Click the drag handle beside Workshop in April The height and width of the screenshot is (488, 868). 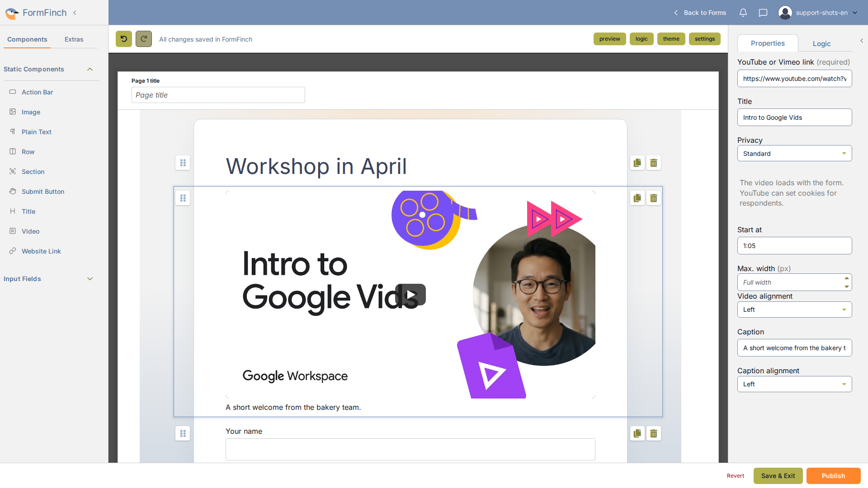183,163
